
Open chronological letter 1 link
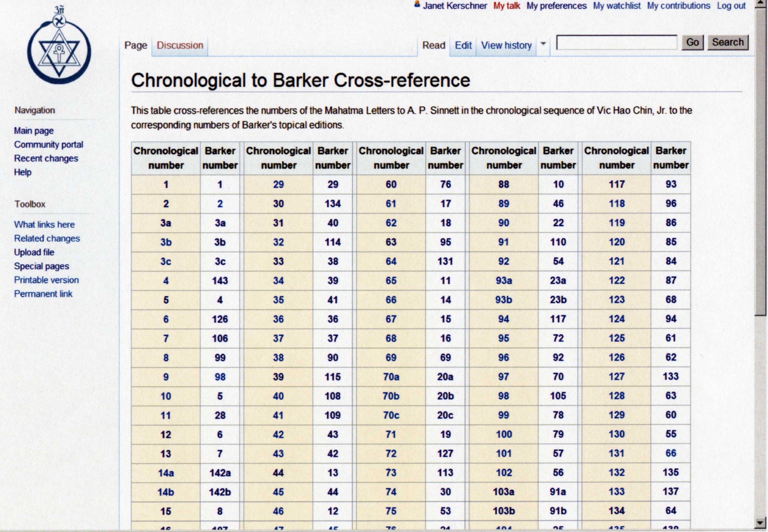point(166,185)
